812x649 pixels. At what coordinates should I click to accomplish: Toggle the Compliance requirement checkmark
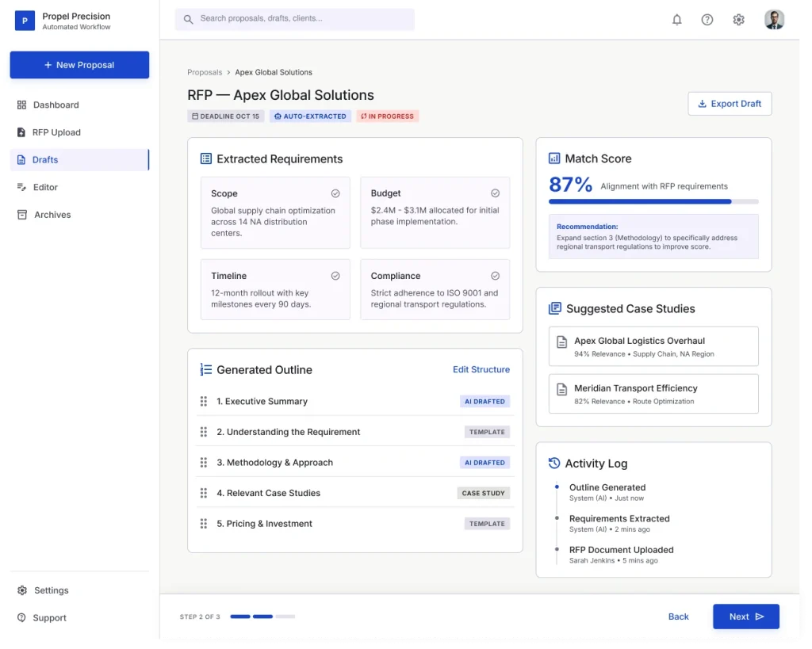coord(495,276)
